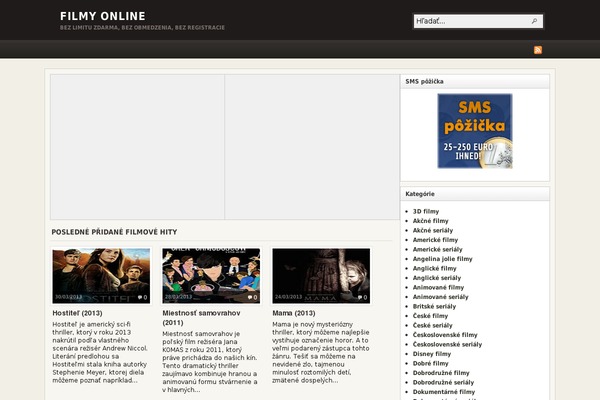Open comment bubble on Hostiteľ thumbnail

click(x=142, y=297)
